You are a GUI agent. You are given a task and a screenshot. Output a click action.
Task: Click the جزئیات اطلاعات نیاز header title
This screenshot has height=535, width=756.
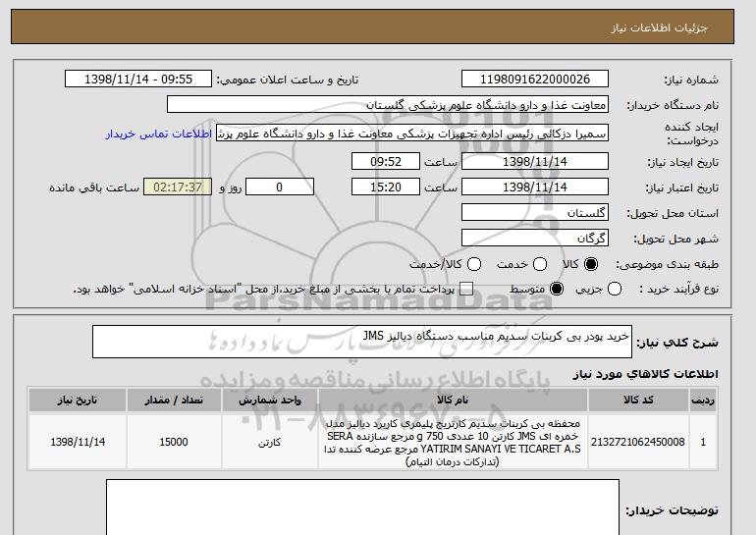coord(659,27)
